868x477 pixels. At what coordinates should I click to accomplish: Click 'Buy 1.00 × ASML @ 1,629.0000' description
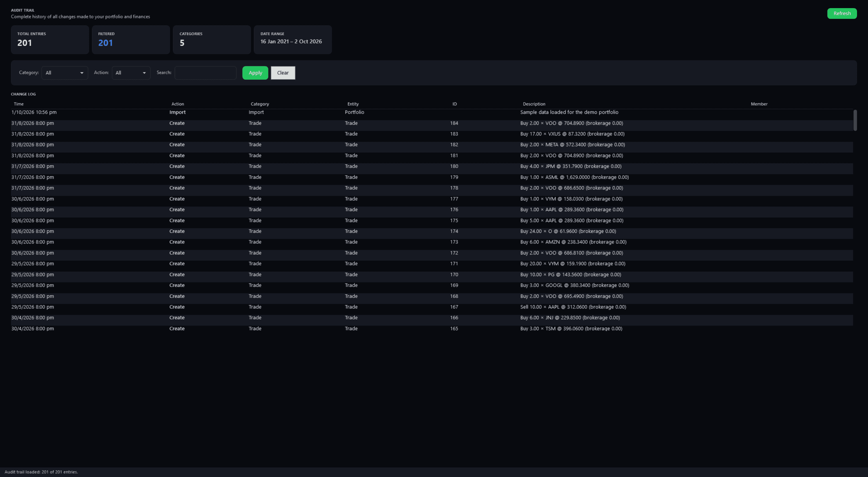point(575,177)
